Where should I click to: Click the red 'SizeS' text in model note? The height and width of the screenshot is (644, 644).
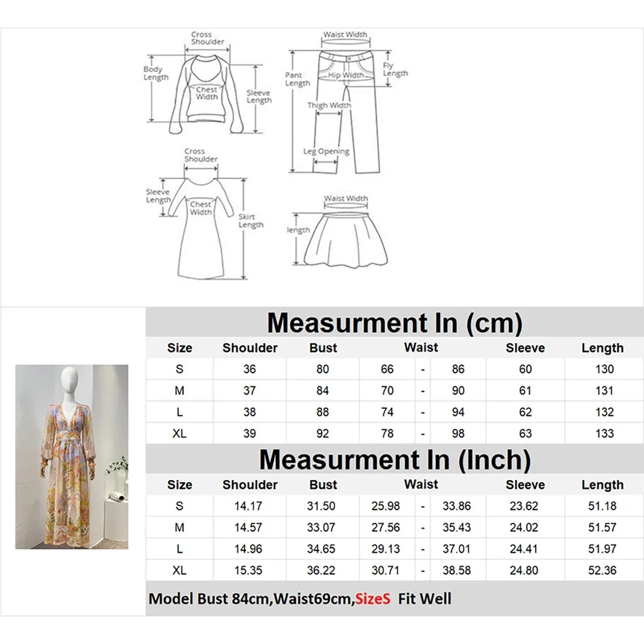[372, 599]
